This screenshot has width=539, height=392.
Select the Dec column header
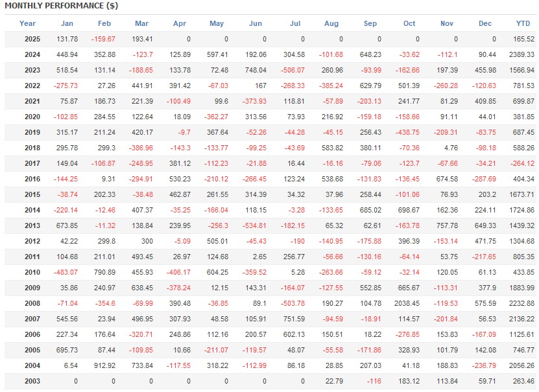click(485, 23)
